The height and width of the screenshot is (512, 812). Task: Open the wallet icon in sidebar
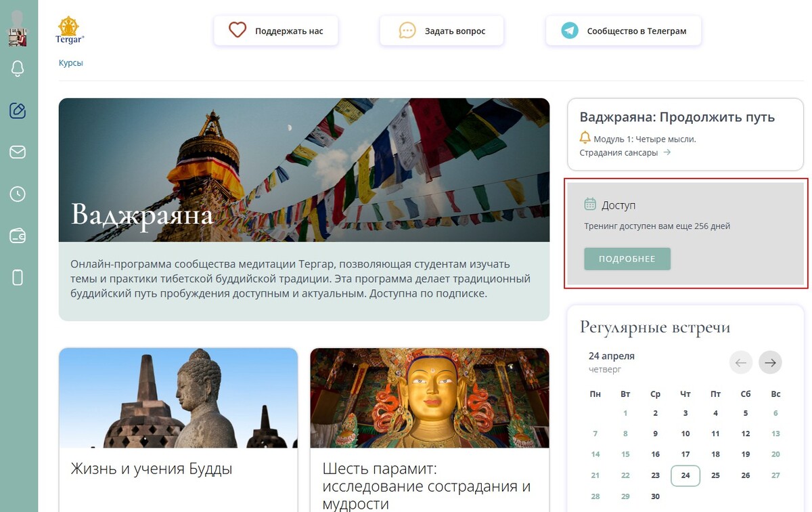[x=18, y=236]
